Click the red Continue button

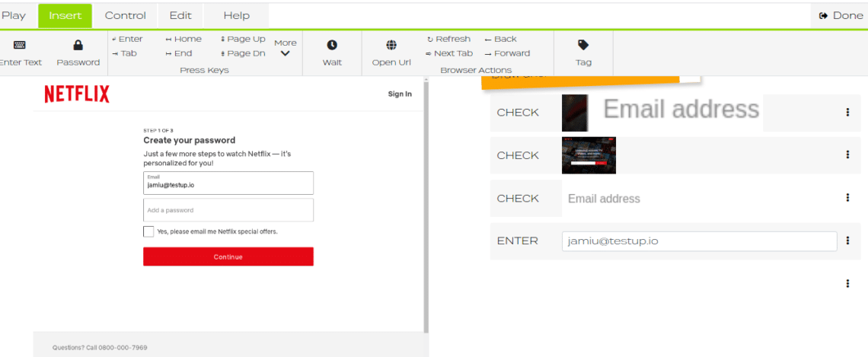click(228, 257)
